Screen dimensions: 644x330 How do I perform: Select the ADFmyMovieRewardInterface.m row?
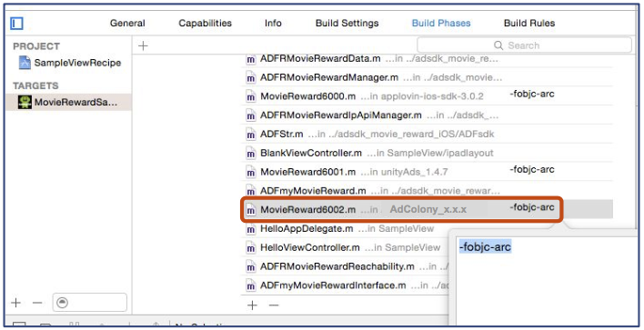pyautogui.click(x=345, y=285)
